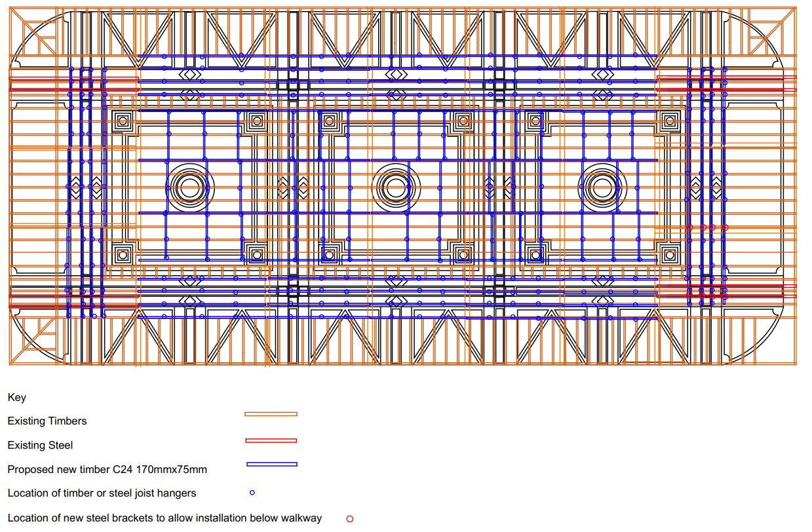
Task: Select the left circular ceiling rose
Action: (191, 187)
